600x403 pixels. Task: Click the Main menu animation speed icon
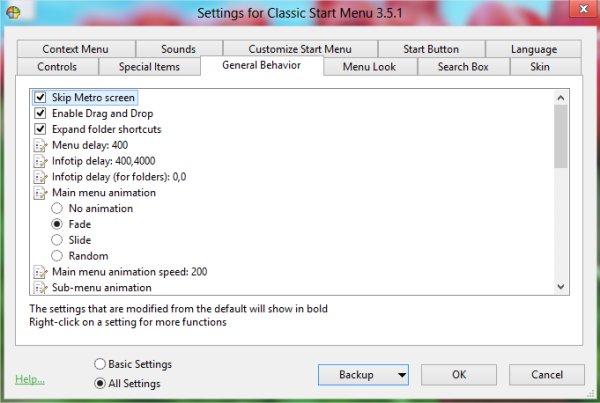pos(40,272)
